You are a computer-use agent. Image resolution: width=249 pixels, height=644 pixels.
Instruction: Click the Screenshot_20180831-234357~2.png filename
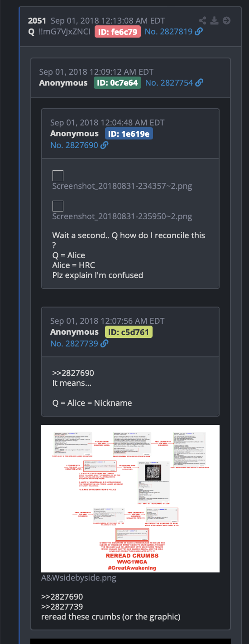click(122, 186)
